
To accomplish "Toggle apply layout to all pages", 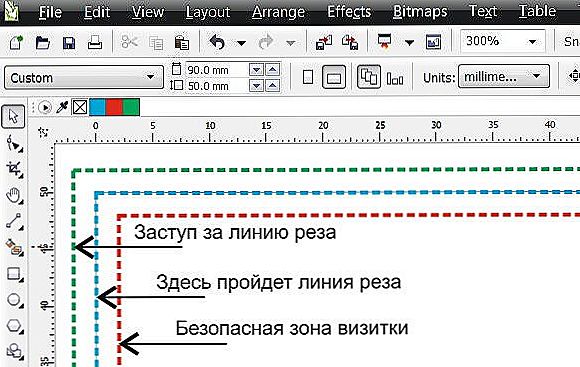I will pos(368,77).
